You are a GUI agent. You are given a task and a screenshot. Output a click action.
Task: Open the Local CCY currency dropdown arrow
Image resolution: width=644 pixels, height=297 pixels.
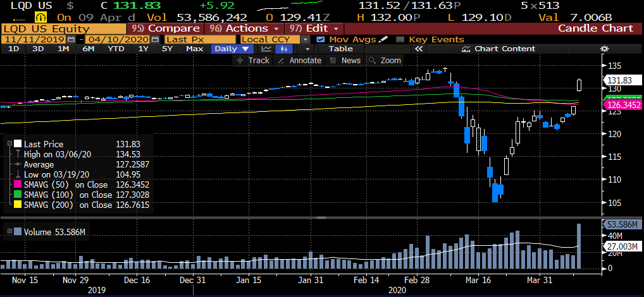pos(305,39)
